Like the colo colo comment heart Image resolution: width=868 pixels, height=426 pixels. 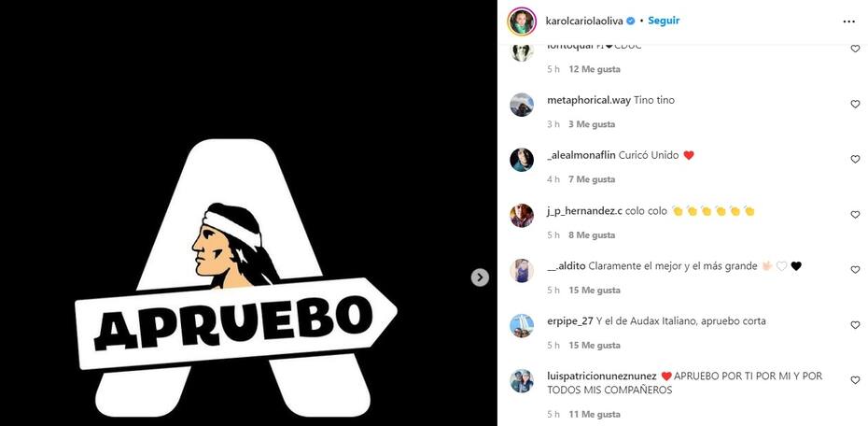[x=855, y=214]
